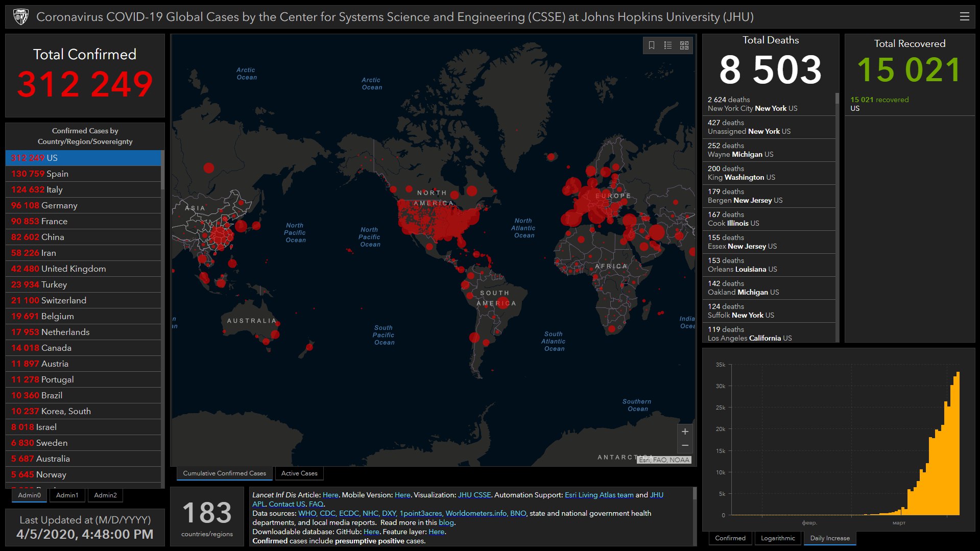Image resolution: width=980 pixels, height=551 pixels.
Task: Select Spain in the confirmed cases list
Action: [84, 174]
